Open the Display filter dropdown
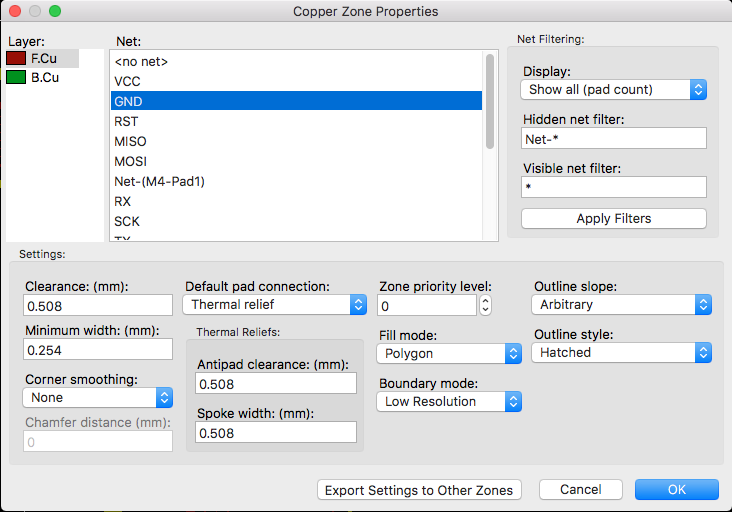 [614, 90]
